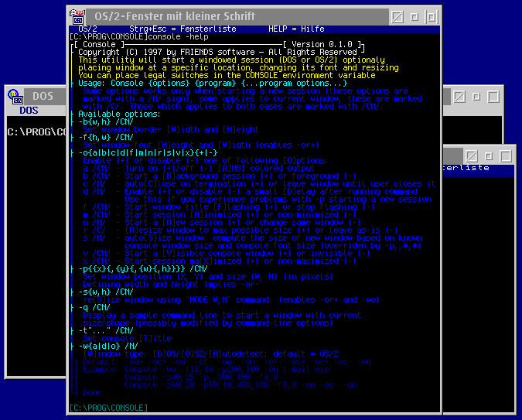Click the '-b{w,h} /CN/' option line
This screenshot has width=522, height=420.
[x=106, y=122]
